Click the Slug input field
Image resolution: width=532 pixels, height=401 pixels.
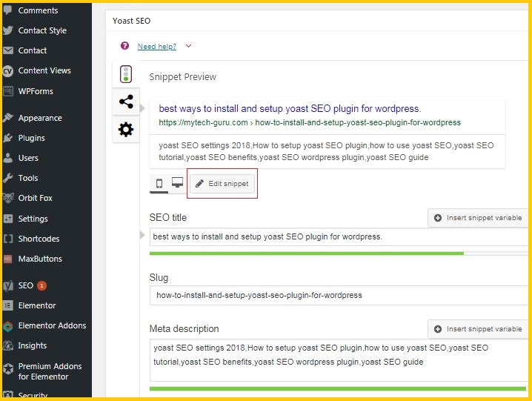click(339, 296)
